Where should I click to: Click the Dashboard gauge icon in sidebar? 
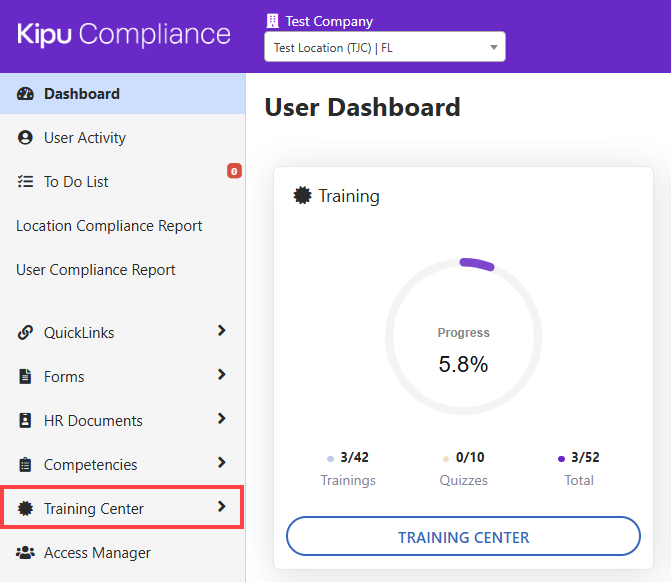pyautogui.click(x=25, y=94)
